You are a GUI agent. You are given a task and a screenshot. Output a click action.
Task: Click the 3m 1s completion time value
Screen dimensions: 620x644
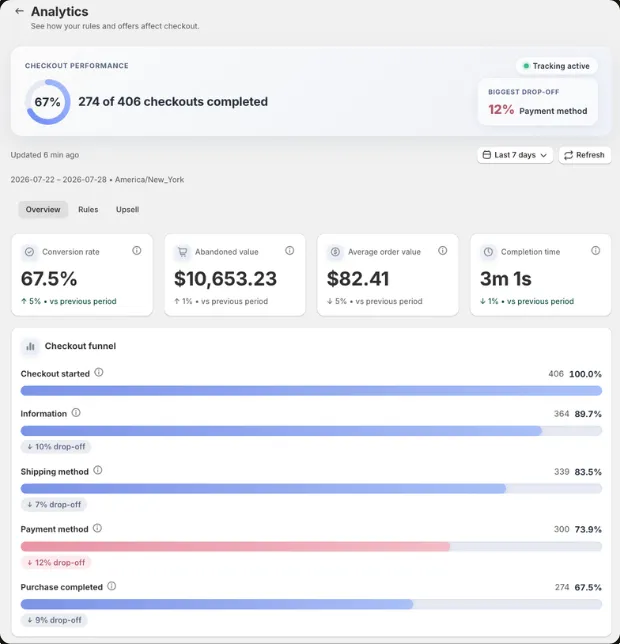(505, 278)
